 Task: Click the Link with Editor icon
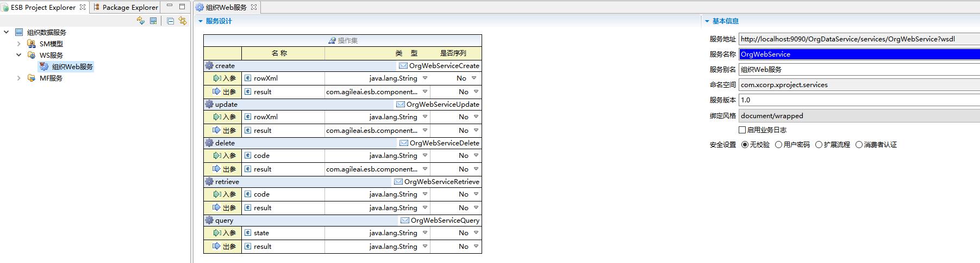click(x=183, y=21)
